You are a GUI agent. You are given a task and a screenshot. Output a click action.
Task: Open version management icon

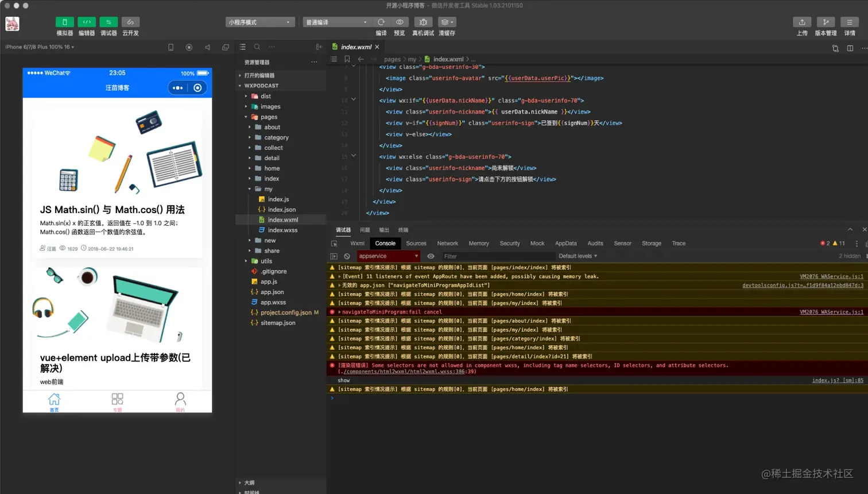(x=826, y=22)
